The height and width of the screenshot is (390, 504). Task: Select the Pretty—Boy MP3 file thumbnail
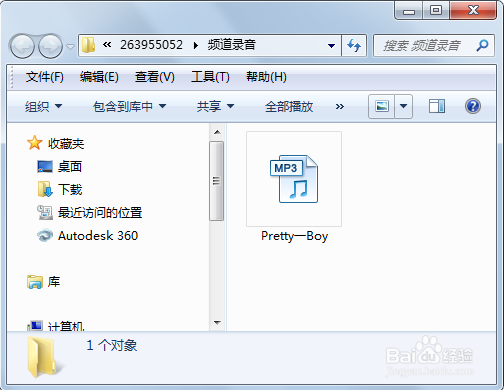pyautogui.click(x=294, y=179)
